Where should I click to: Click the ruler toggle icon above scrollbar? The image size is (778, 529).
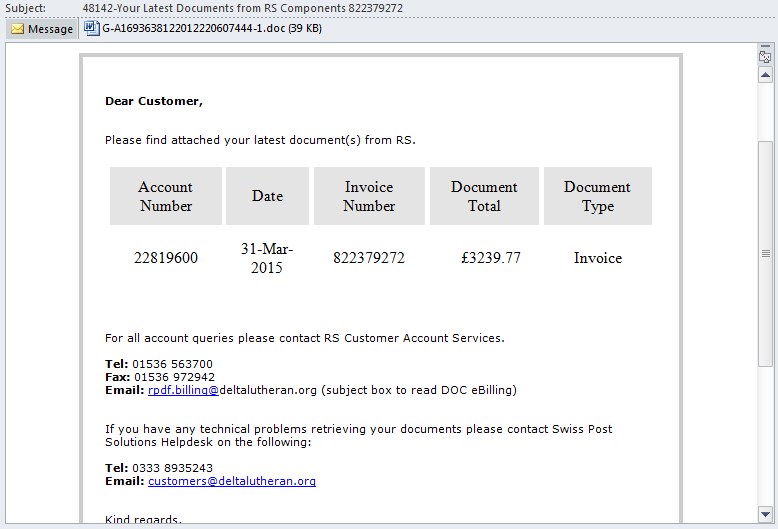765,58
